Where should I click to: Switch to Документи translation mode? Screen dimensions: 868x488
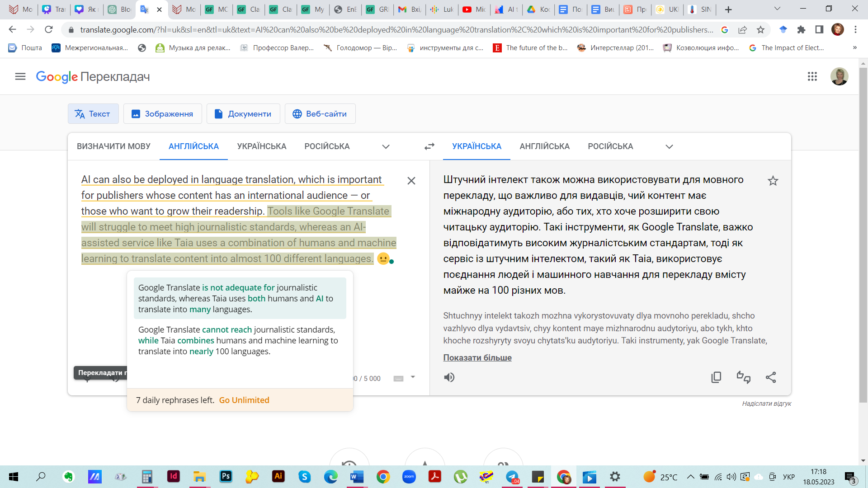(243, 114)
